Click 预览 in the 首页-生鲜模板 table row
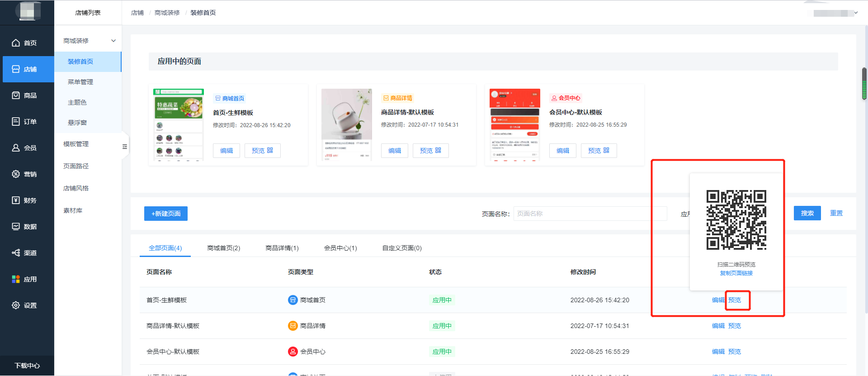 735,300
